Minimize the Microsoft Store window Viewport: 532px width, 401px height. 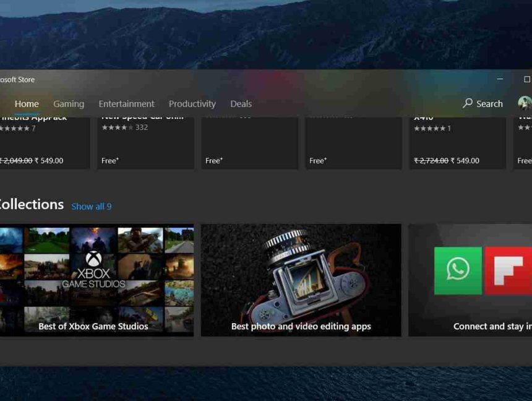pyautogui.click(x=500, y=79)
